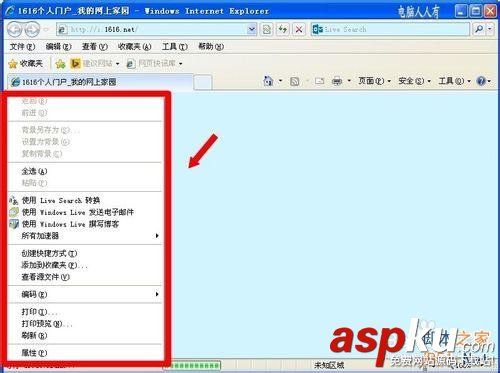This screenshot has width=500, height=373.
Task: Choose 全选(A) in the context menu
Action: point(85,171)
